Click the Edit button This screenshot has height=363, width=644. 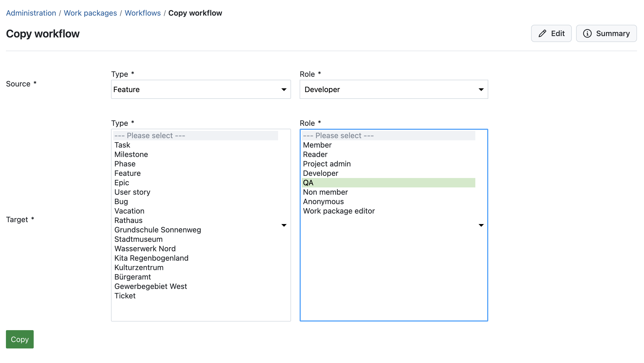[551, 33]
